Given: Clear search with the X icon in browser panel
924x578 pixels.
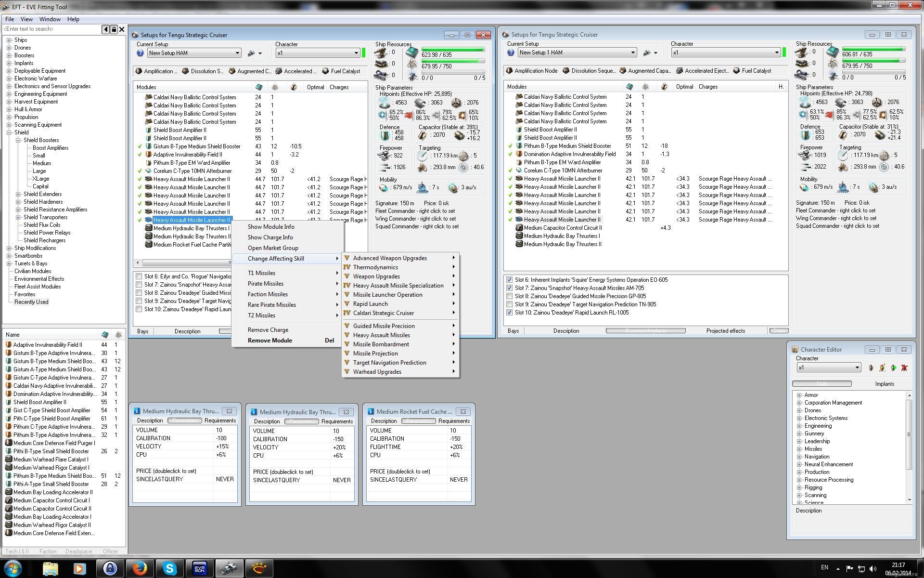Looking at the screenshot, I should point(122,29).
